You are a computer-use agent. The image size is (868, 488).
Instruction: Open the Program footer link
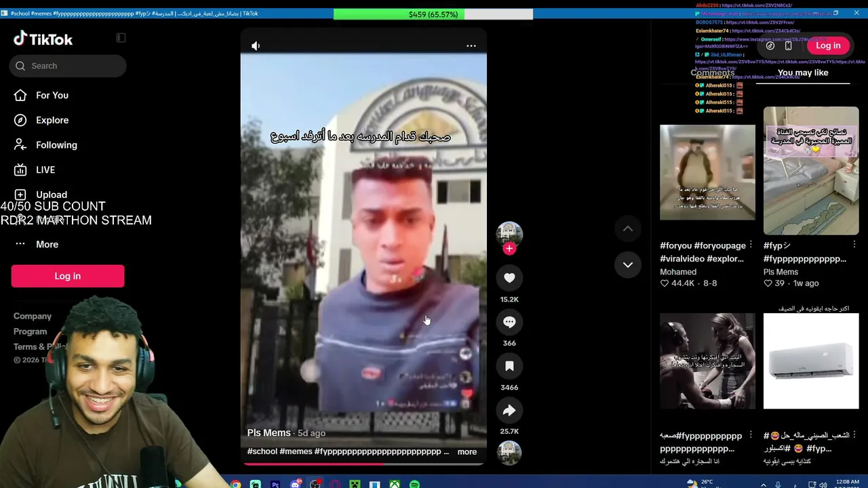31,331
